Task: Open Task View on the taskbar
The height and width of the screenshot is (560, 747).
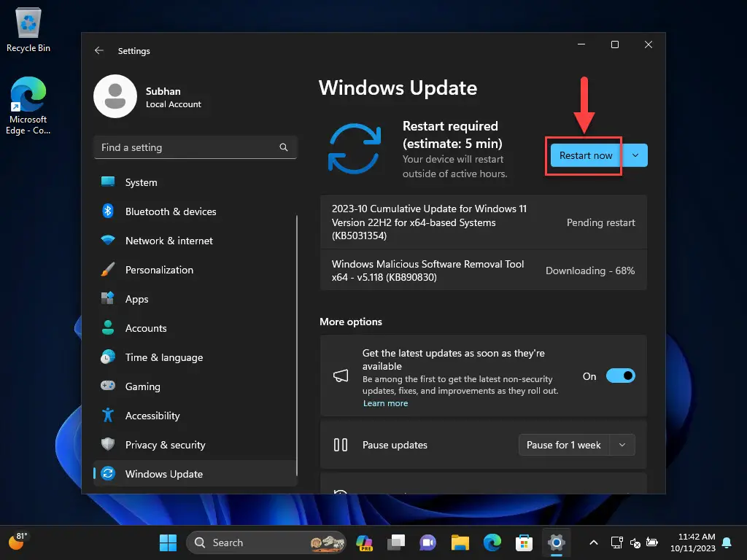Action: click(x=396, y=542)
